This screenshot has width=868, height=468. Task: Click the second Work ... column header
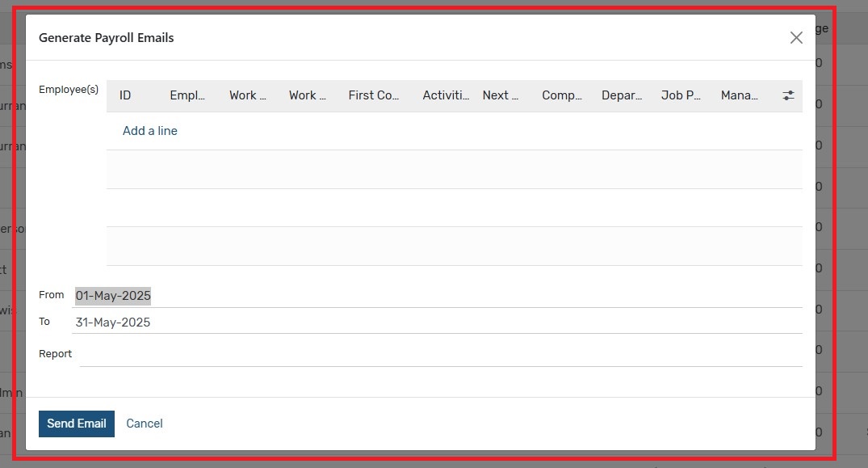308,95
